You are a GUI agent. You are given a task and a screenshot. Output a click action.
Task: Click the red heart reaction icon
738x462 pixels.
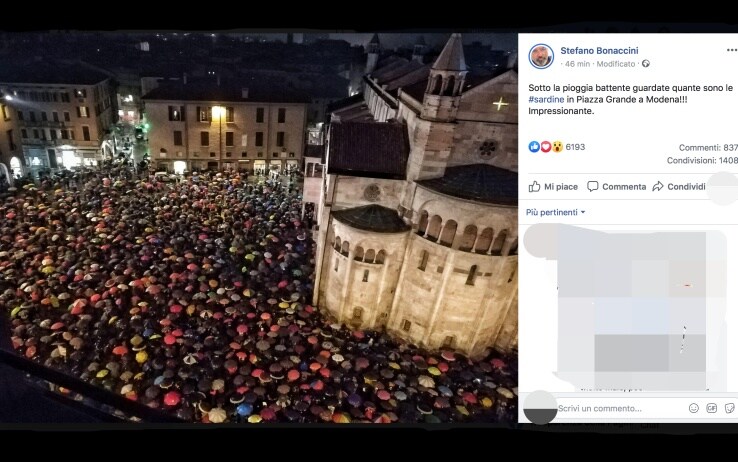point(545,147)
